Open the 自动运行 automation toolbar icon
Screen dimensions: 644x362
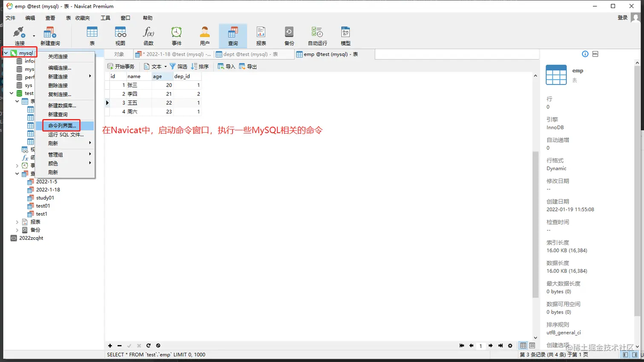pyautogui.click(x=317, y=36)
